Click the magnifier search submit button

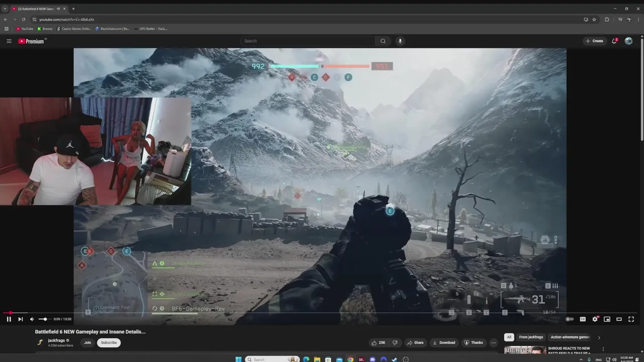point(383,41)
